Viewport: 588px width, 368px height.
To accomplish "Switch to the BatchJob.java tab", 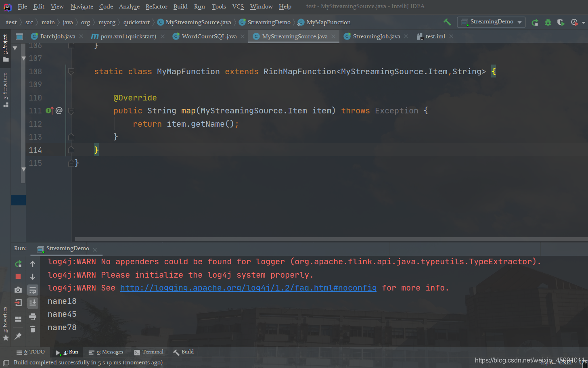I will click(x=57, y=36).
